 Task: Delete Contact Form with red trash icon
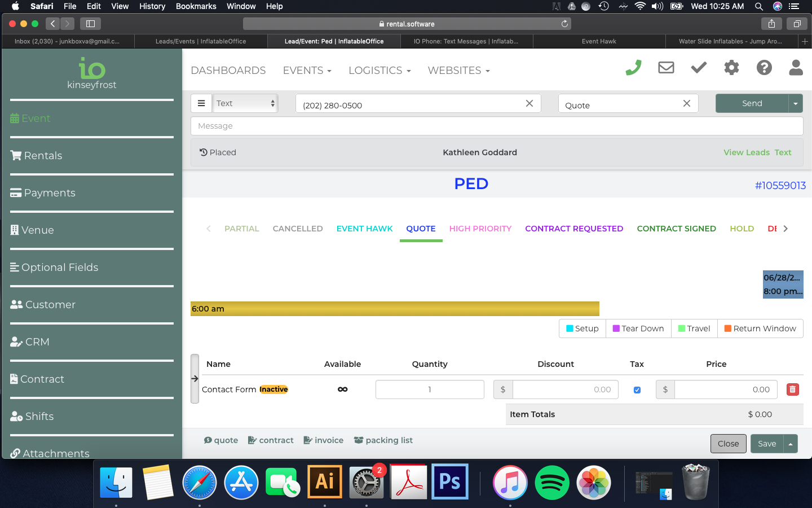[792, 389]
